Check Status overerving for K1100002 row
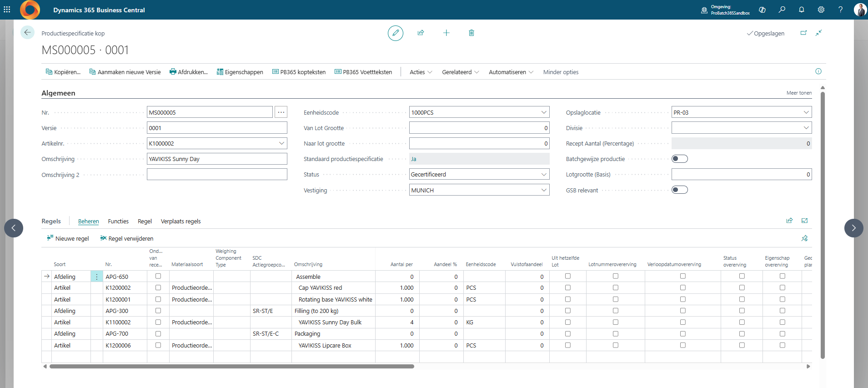Viewport: 868px width, 388px height. point(742,322)
